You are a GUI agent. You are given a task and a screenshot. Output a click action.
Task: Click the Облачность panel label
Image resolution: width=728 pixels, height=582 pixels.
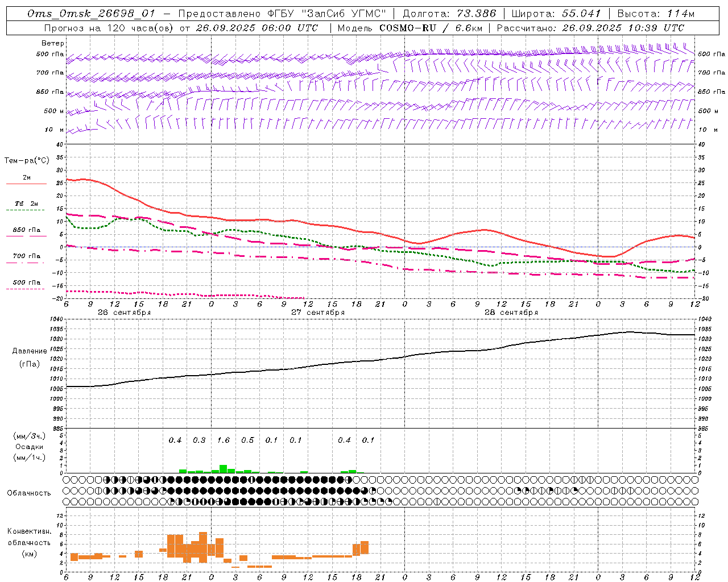[29, 493]
